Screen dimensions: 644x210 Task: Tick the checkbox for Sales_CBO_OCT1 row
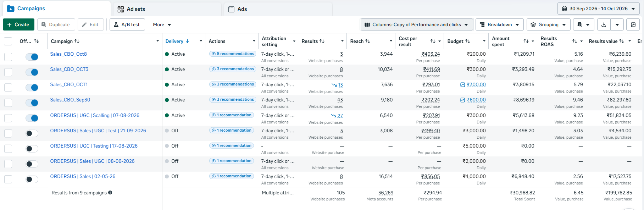click(8, 87)
